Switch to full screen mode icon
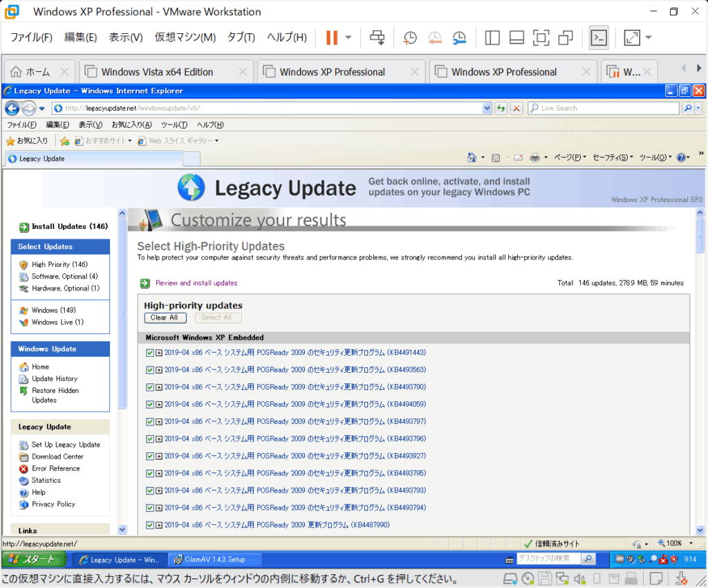This screenshot has width=708, height=588. click(541, 37)
